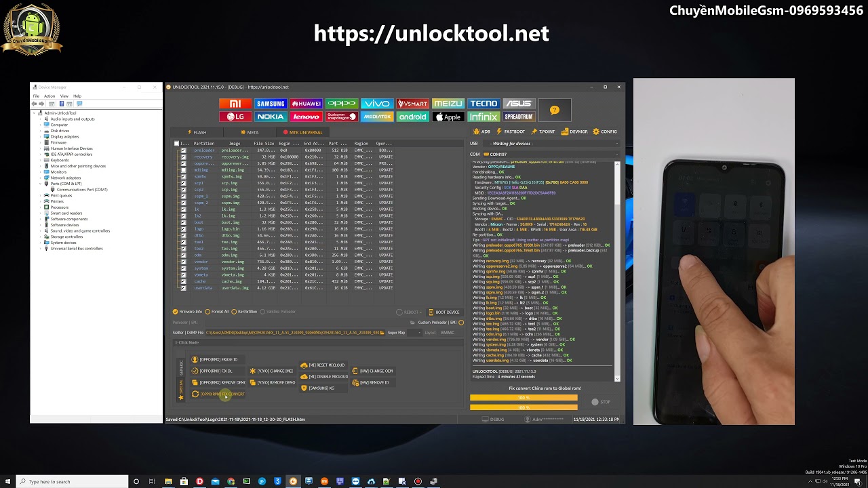Open the Action menu in Device Manager
The height and width of the screenshot is (488, 868).
(50, 96)
